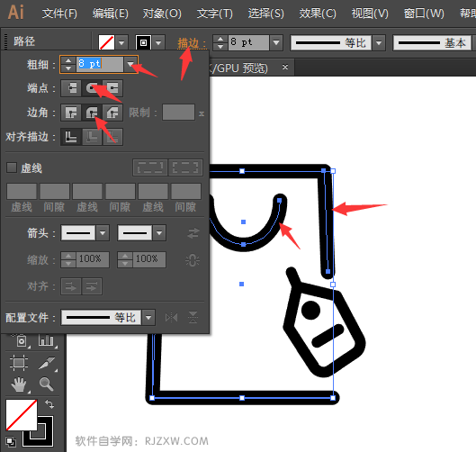Click the toolbox stroke swatch
Viewport: 476px width, 452px height.
(x=46, y=438)
